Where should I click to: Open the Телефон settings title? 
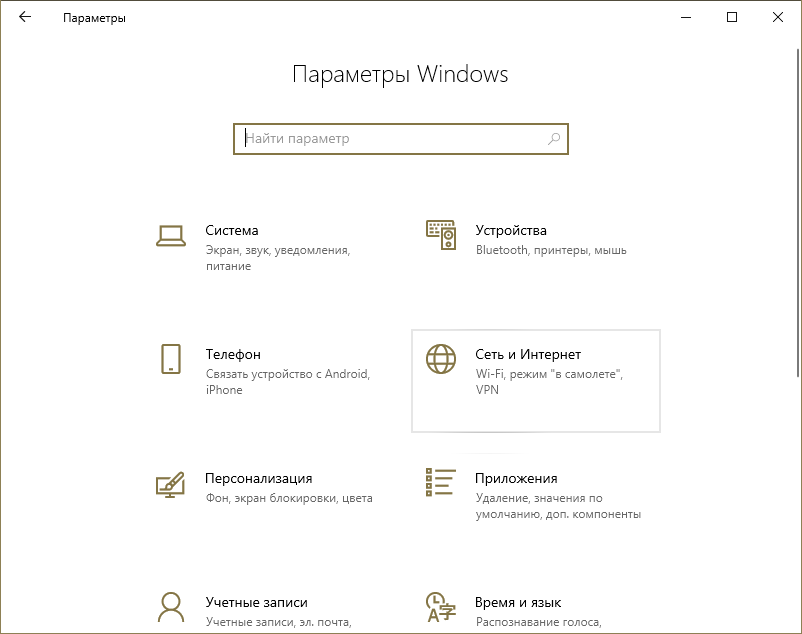coord(233,354)
